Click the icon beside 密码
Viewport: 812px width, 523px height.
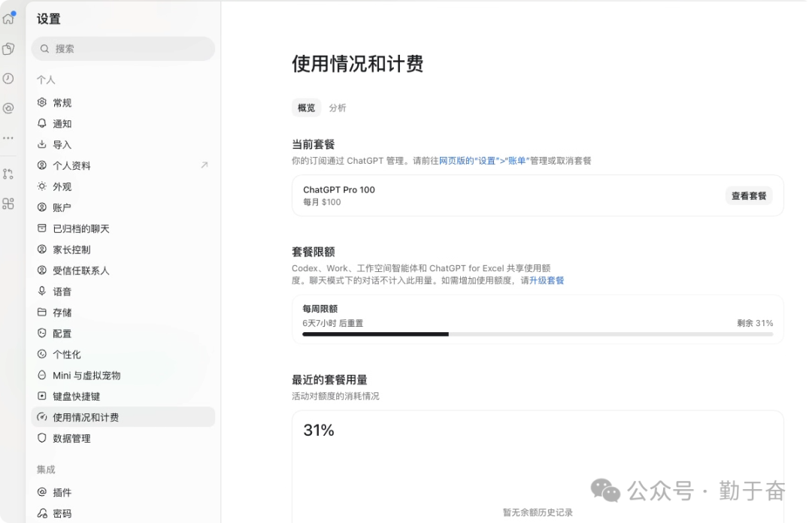click(42, 513)
